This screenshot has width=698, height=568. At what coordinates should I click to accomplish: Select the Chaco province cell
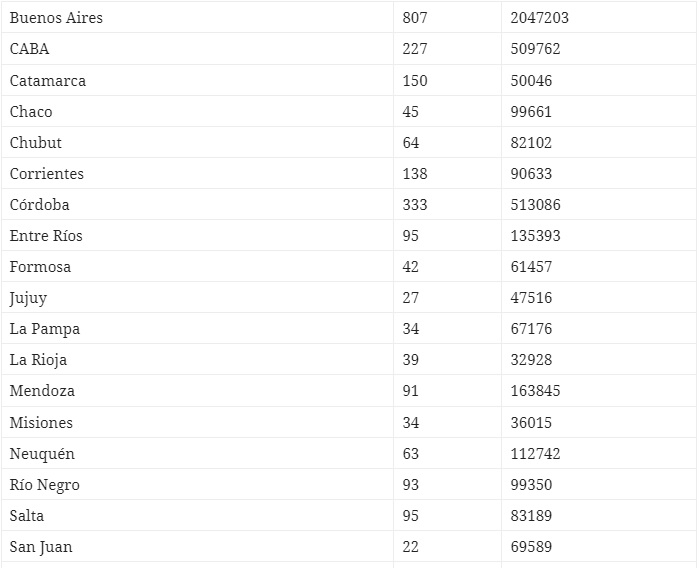[31, 111]
